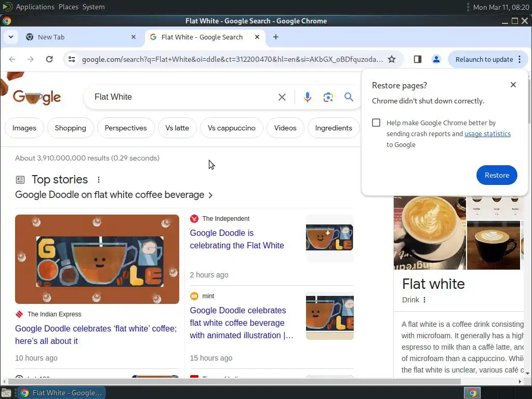This screenshot has height=399, width=532.
Task: Open the System menu
Action: click(94, 7)
